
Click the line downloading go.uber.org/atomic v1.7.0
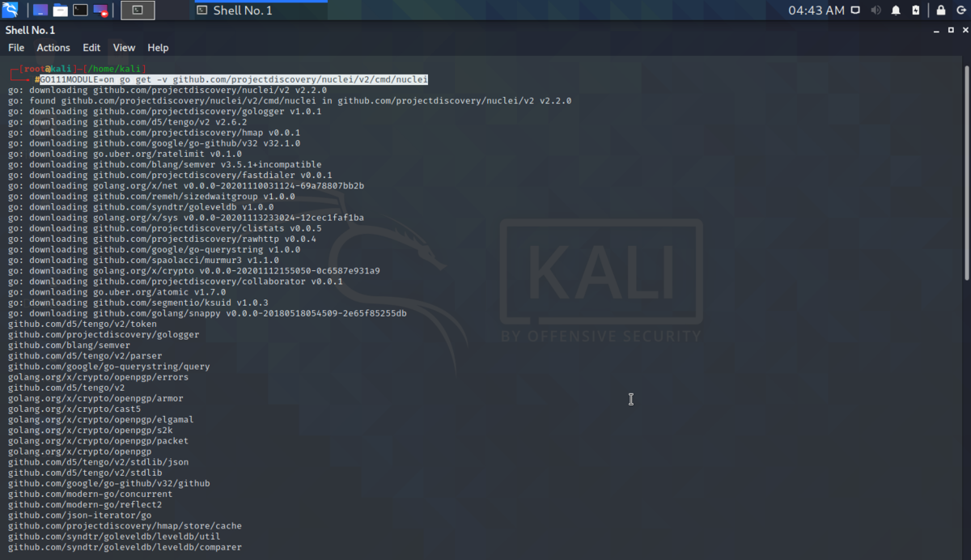point(117,292)
